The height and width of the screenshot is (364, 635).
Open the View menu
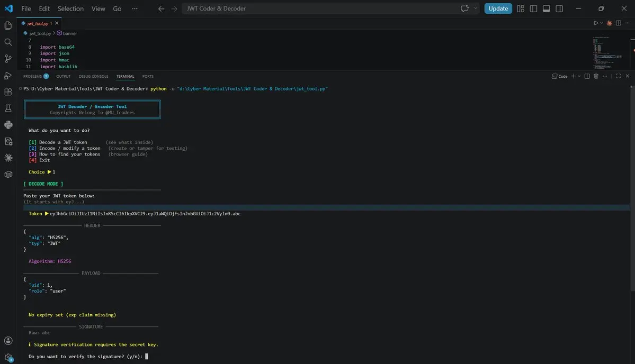pyautogui.click(x=98, y=8)
